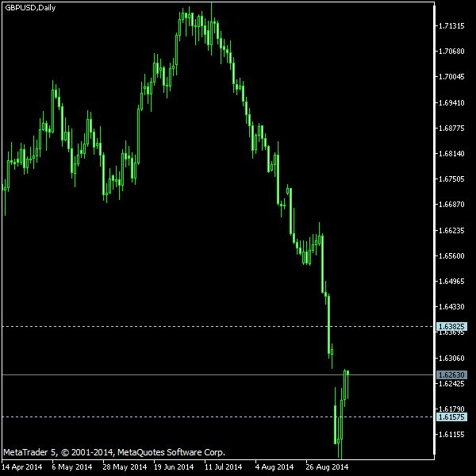The width and height of the screenshot is (476, 476).
Task: Click the 6 May 2014 date label
Action: pos(72,467)
